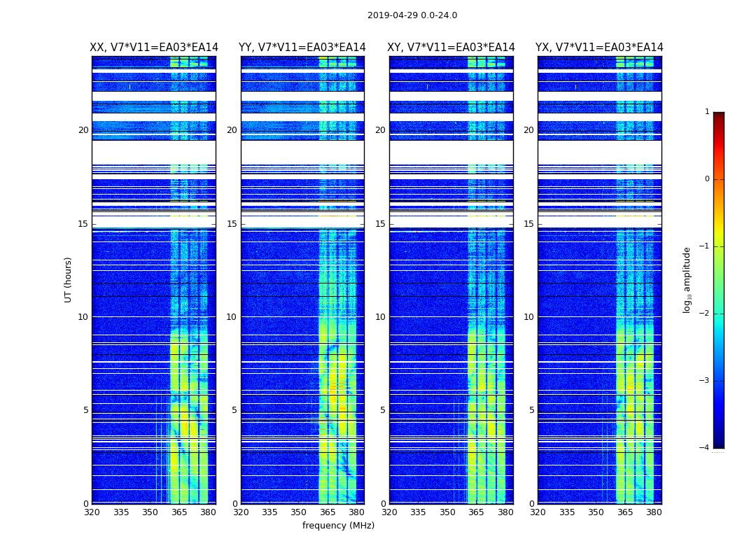Click the YY, V7*V11=EA03*EA14 panel title
735x560 pixels.
click(x=302, y=48)
